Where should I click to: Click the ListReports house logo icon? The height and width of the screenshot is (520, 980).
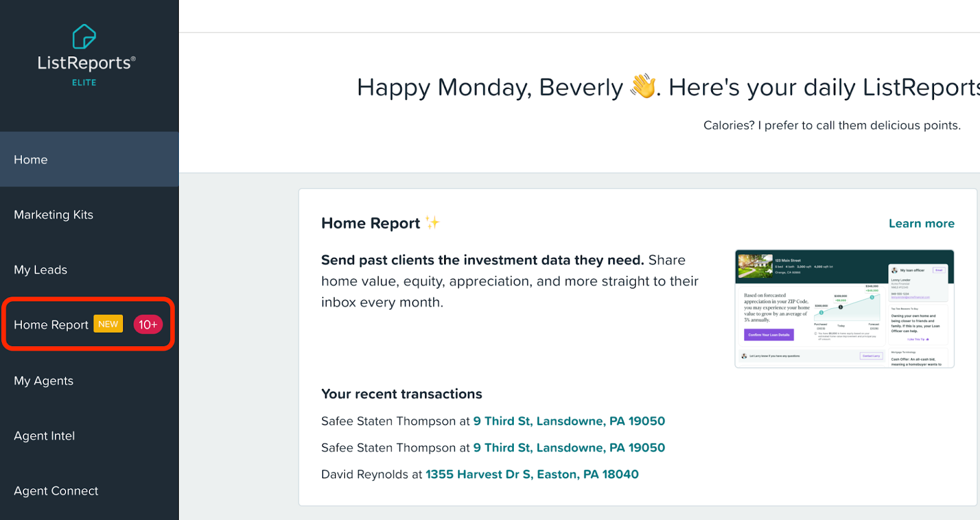pos(84,37)
